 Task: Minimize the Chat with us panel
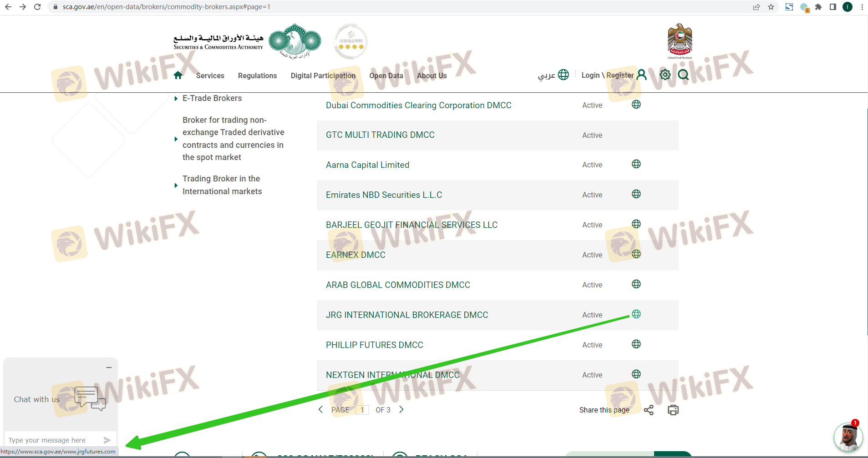(109, 367)
